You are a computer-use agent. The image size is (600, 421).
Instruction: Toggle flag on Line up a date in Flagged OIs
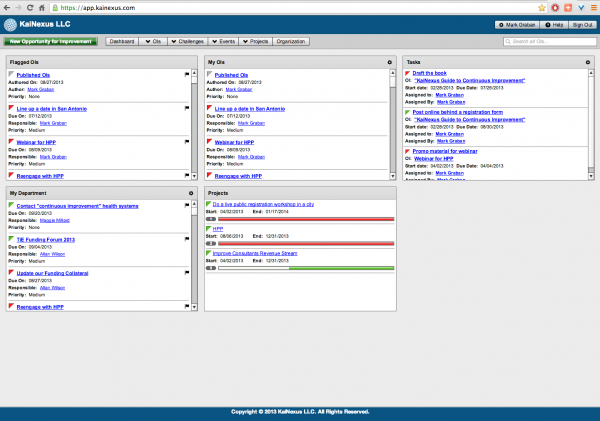pyautogui.click(x=187, y=108)
